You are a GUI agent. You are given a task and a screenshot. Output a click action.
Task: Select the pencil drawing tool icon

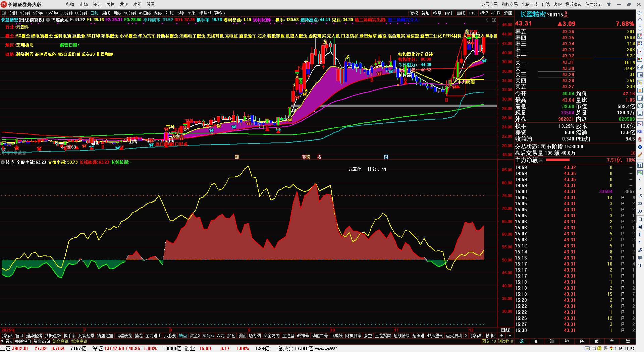[x=640, y=155]
